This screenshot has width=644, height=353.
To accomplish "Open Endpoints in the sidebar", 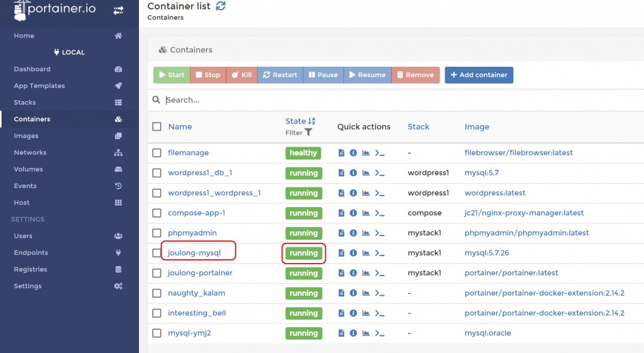I will coord(68,253).
